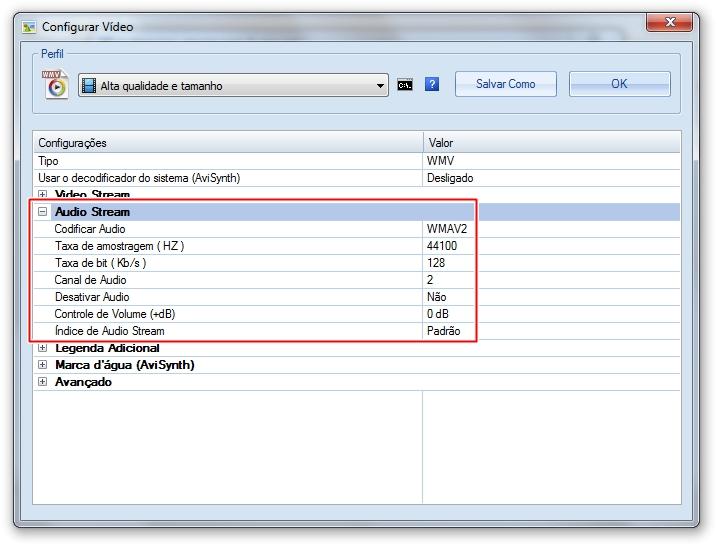Open the Perfil dropdown list
717x547 pixels.
tap(381, 86)
